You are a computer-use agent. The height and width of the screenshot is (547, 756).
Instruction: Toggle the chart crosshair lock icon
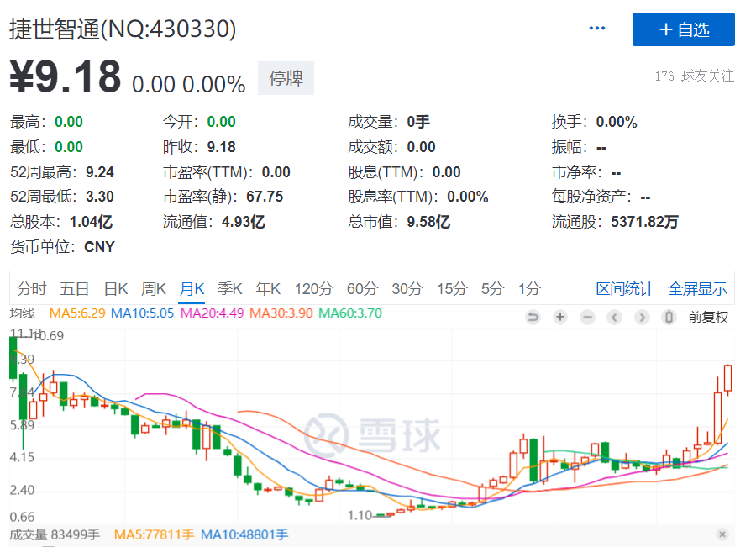coord(669,318)
